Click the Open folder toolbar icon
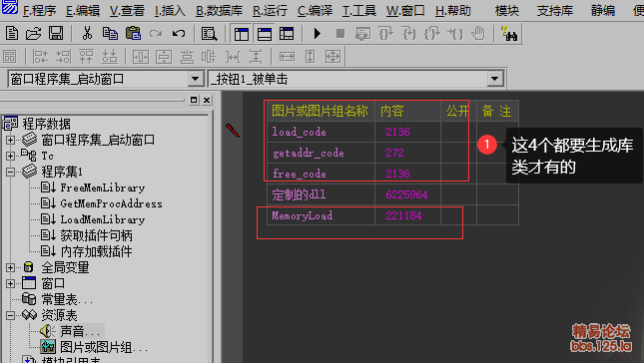 [33, 33]
